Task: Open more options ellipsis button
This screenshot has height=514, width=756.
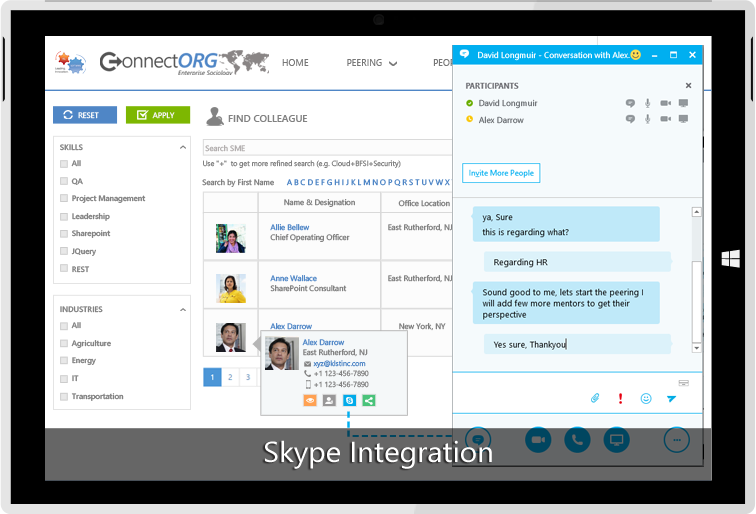Action: tap(677, 440)
